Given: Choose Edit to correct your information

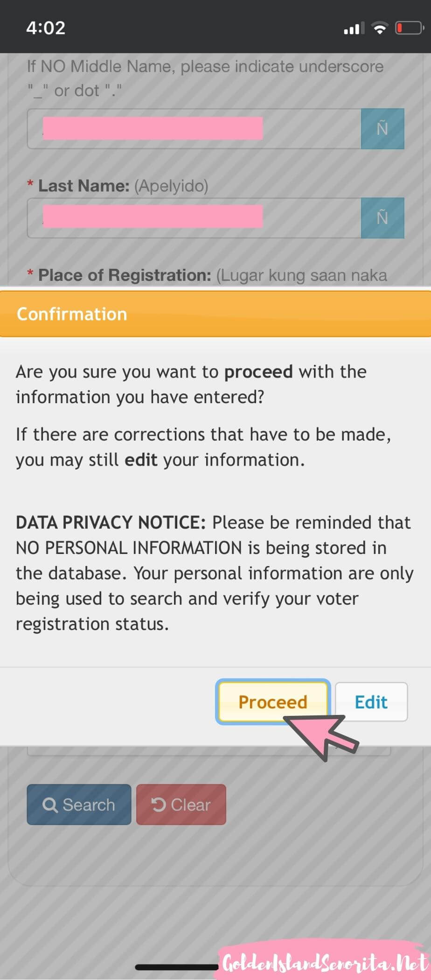Looking at the screenshot, I should tap(371, 702).
